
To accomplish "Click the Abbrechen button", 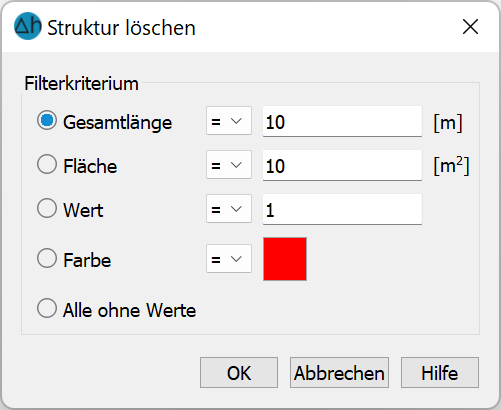I will click(x=339, y=373).
